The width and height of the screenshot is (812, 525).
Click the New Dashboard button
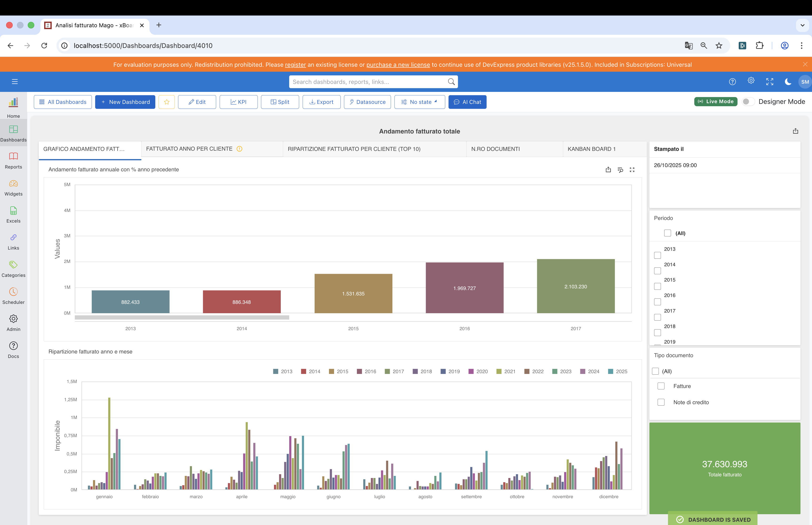click(x=125, y=102)
